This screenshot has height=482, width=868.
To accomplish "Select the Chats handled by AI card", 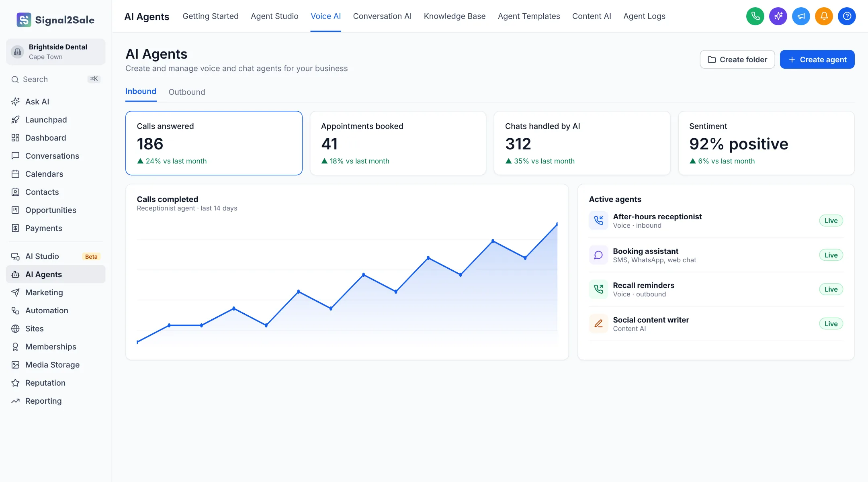I will [582, 143].
